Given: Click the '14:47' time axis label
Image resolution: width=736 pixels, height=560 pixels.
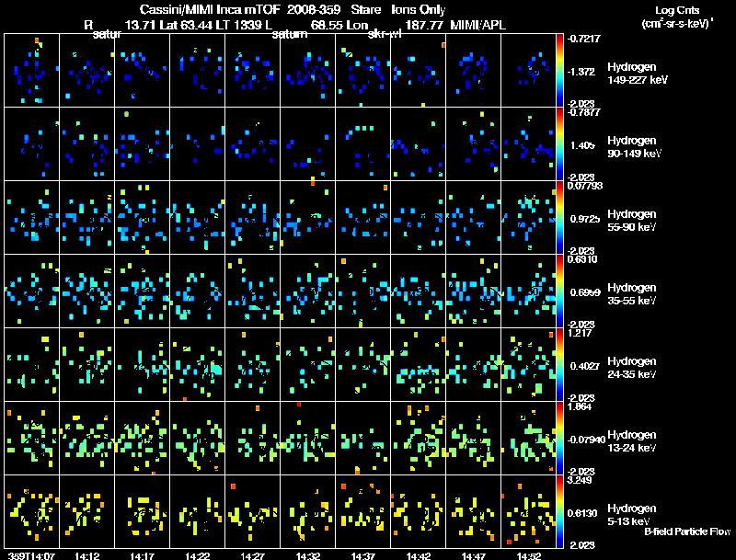Looking at the screenshot, I should [x=473, y=555].
